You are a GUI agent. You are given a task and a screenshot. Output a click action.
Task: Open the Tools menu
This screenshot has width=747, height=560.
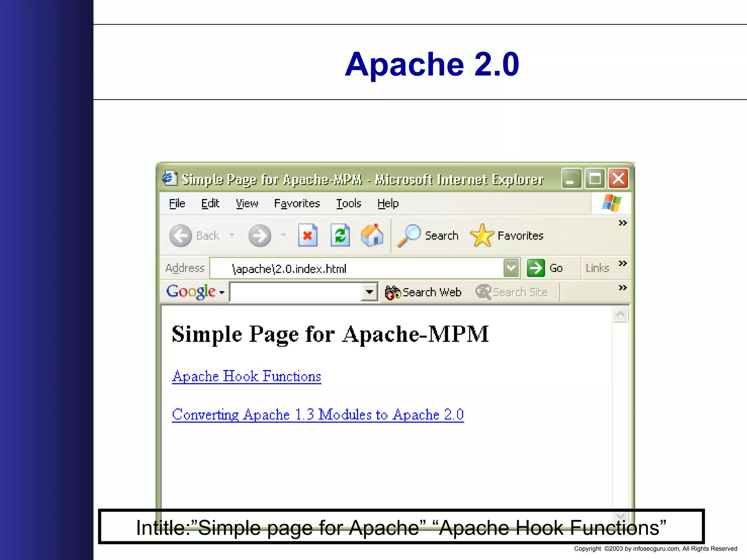[x=349, y=203]
